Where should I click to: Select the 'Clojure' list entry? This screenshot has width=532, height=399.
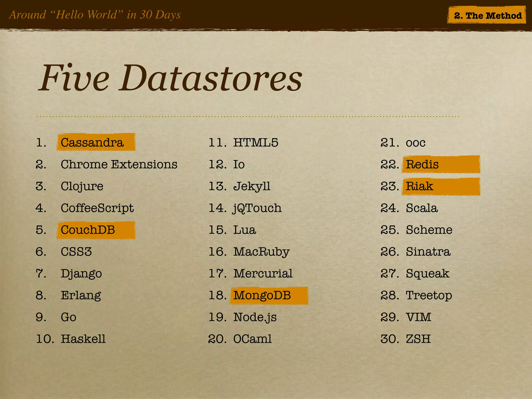tap(82, 187)
